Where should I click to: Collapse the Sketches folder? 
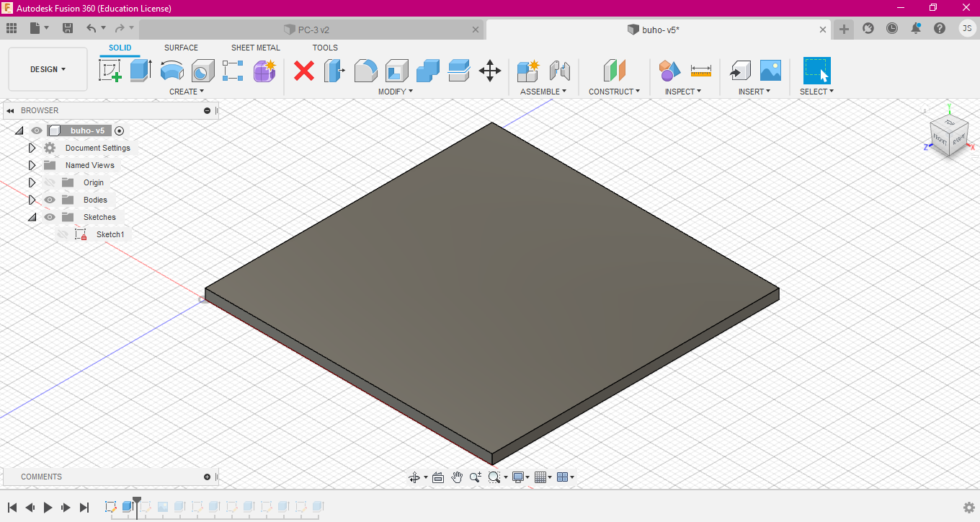pos(32,217)
